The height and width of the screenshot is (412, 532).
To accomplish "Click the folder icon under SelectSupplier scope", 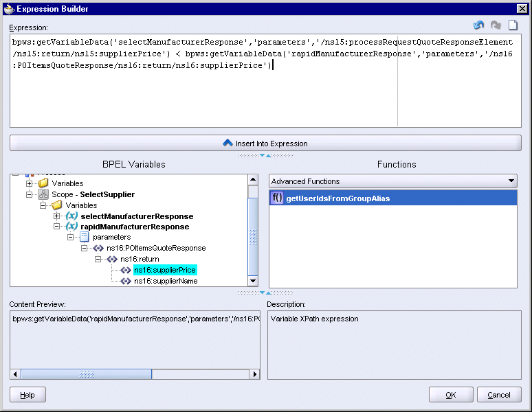I will point(56,205).
